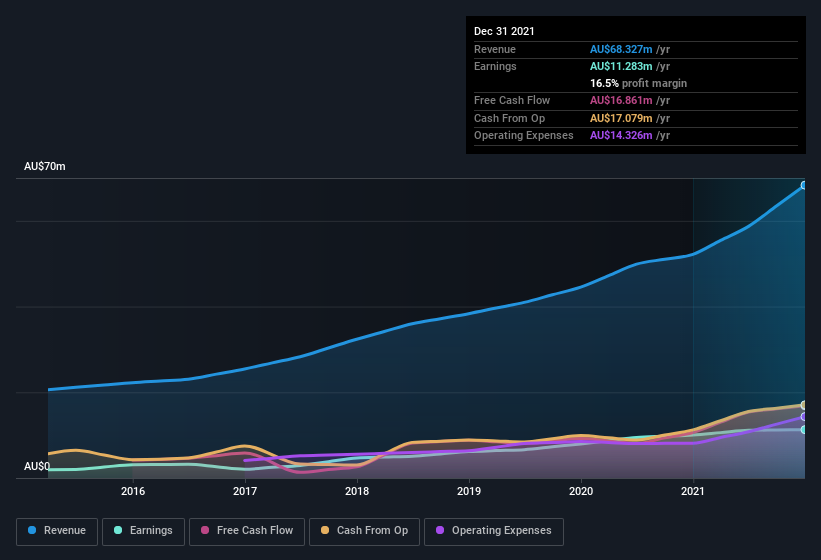Click the Earnings label in tooltip
821x560 pixels.
[x=495, y=66]
